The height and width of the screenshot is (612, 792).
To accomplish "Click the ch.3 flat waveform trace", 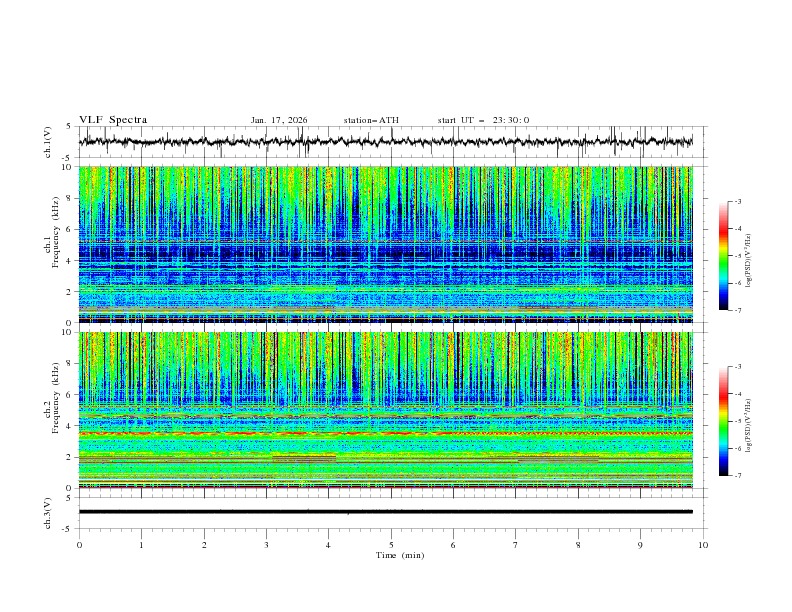I will coord(386,512).
